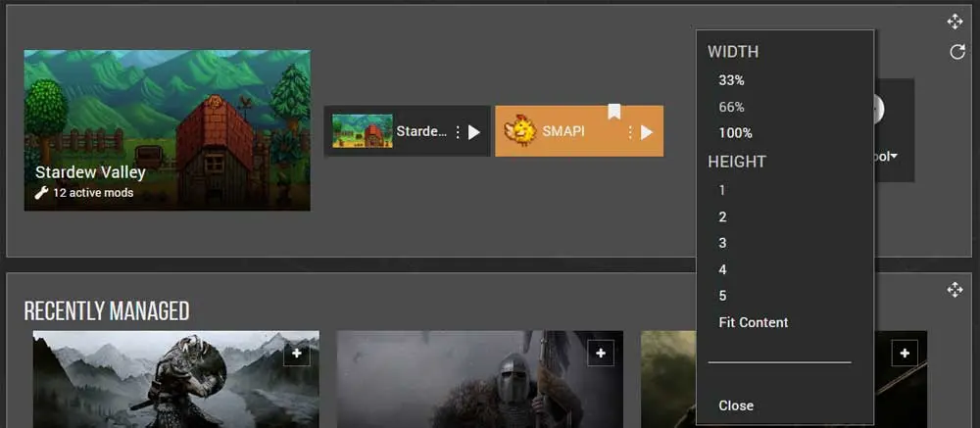Set dashlet height to 1
Screen dimensions: 980x428
click(x=722, y=191)
